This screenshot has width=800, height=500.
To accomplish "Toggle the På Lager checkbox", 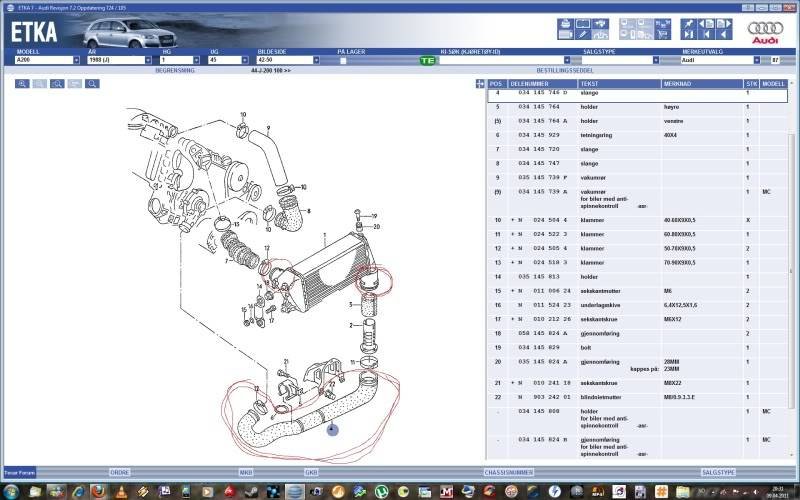I will tap(343, 60).
